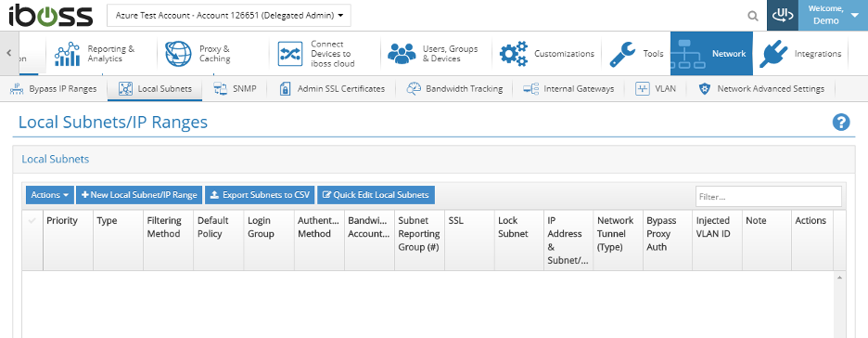
Task: Open the blue help question mark
Action: click(x=841, y=122)
